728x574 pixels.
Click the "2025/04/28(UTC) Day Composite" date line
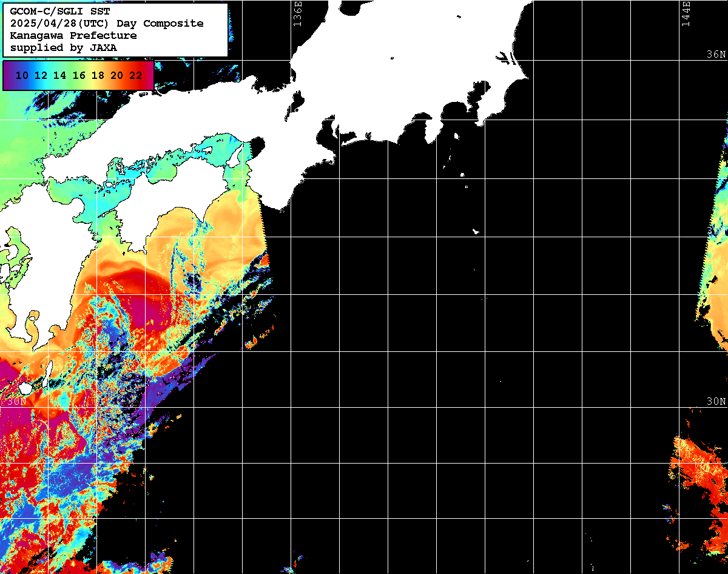(x=107, y=24)
